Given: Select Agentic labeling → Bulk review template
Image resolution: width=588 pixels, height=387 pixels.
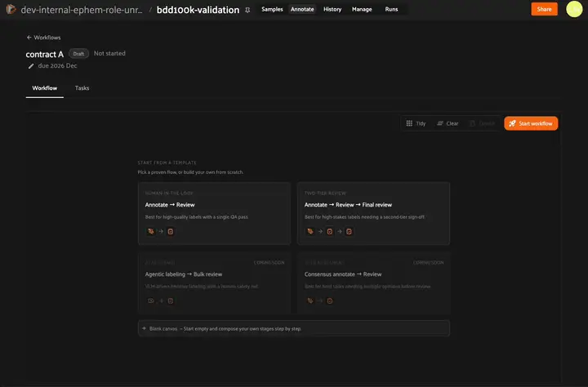Looking at the screenshot, I should tap(214, 282).
